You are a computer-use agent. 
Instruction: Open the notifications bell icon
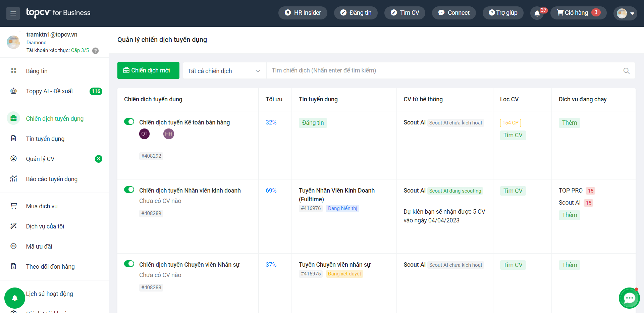click(537, 13)
